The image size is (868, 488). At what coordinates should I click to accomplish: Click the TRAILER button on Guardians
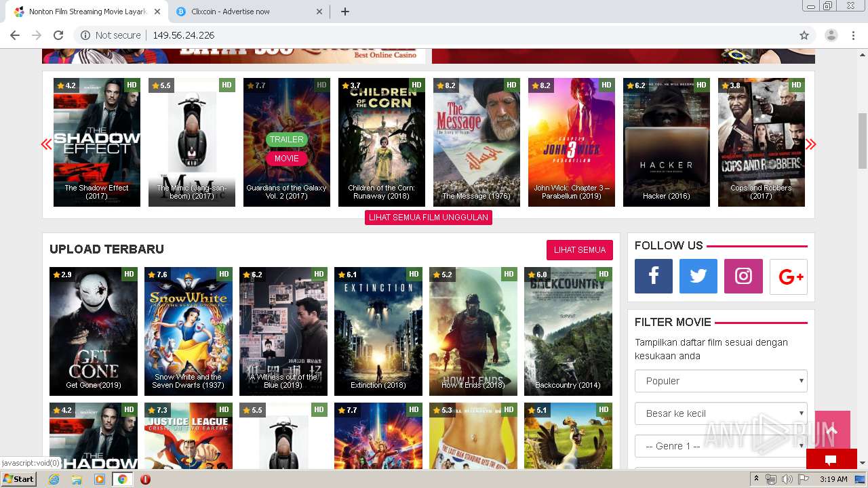pos(287,140)
